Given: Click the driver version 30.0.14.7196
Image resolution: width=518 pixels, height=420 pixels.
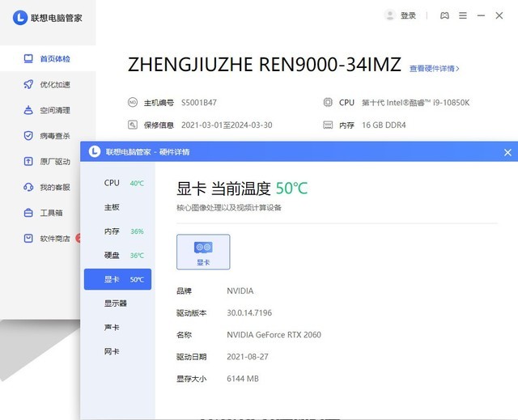Looking at the screenshot, I should pos(249,312).
